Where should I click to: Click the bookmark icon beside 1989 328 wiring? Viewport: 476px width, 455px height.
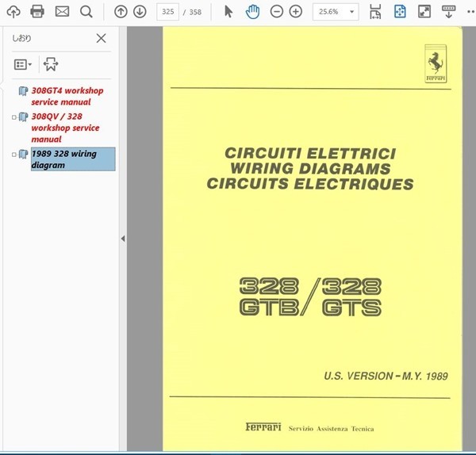pyautogui.click(x=23, y=154)
